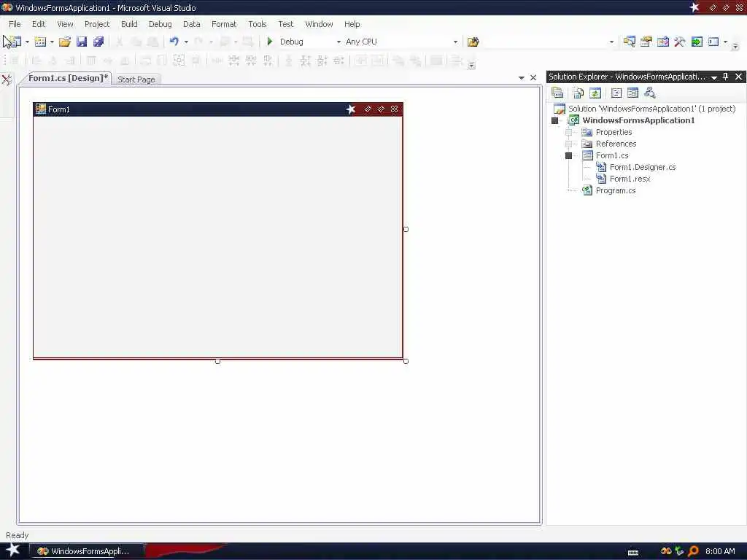Open the Add New Item dropdown arrow

52,42
